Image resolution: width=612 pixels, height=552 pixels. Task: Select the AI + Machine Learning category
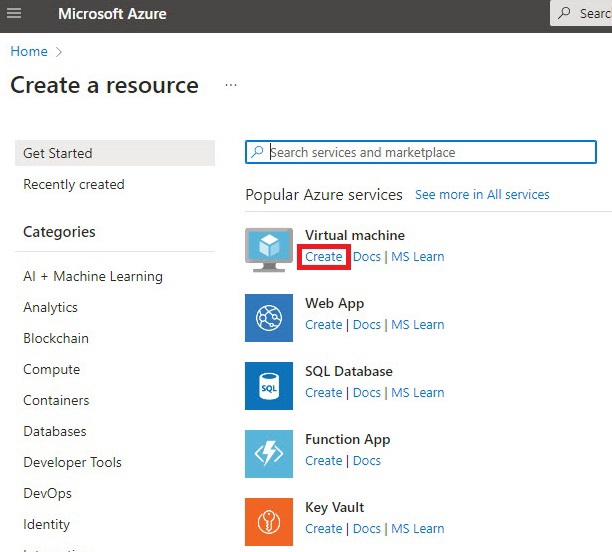click(93, 276)
